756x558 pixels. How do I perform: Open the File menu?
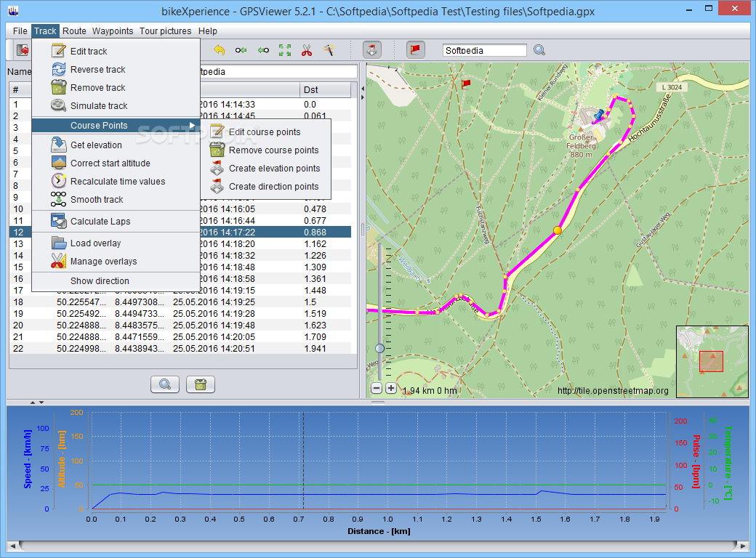point(20,31)
